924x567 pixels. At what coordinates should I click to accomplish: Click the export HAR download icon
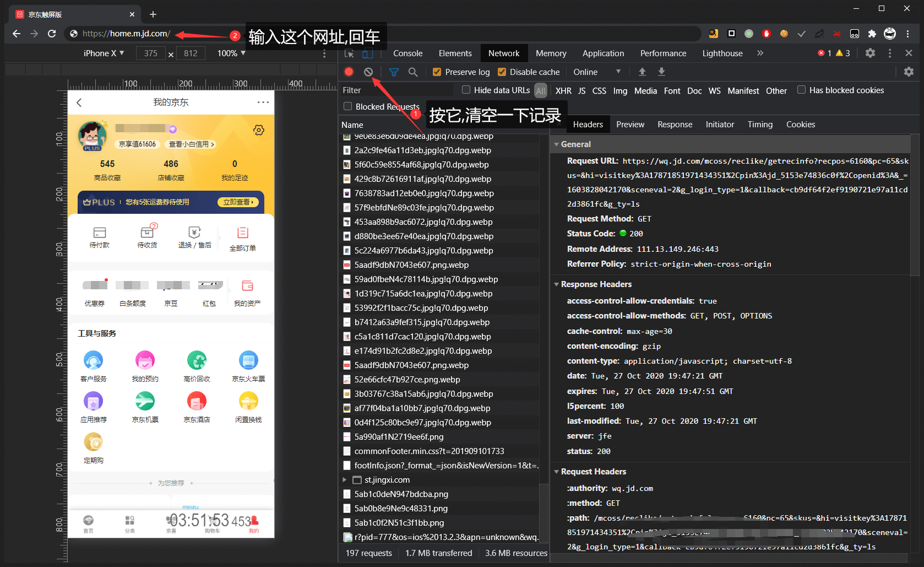click(x=661, y=72)
